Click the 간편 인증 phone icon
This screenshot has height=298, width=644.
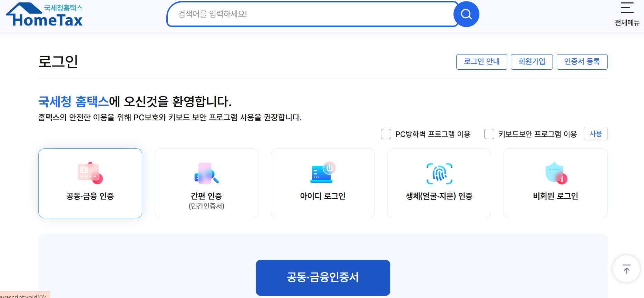pyautogui.click(x=206, y=173)
